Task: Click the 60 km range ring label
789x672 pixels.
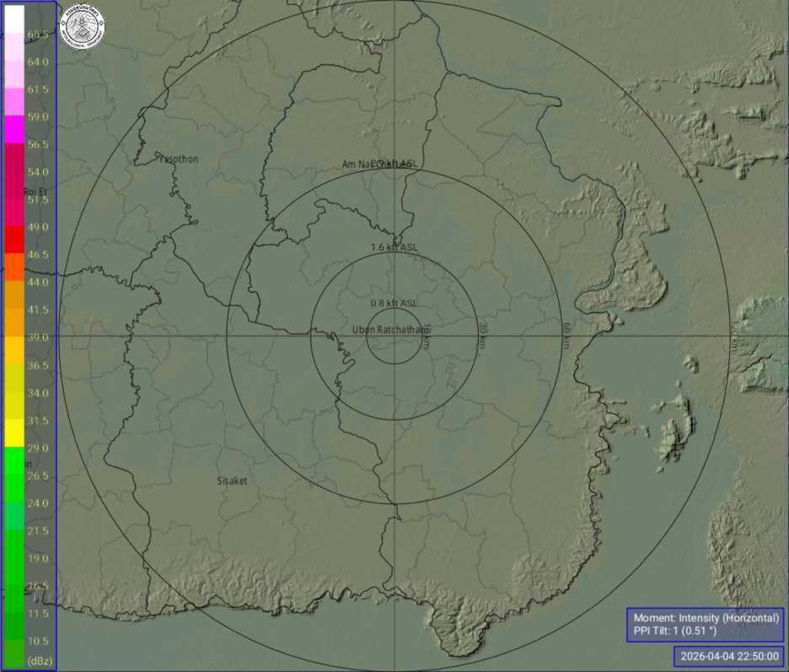Action: (x=566, y=335)
